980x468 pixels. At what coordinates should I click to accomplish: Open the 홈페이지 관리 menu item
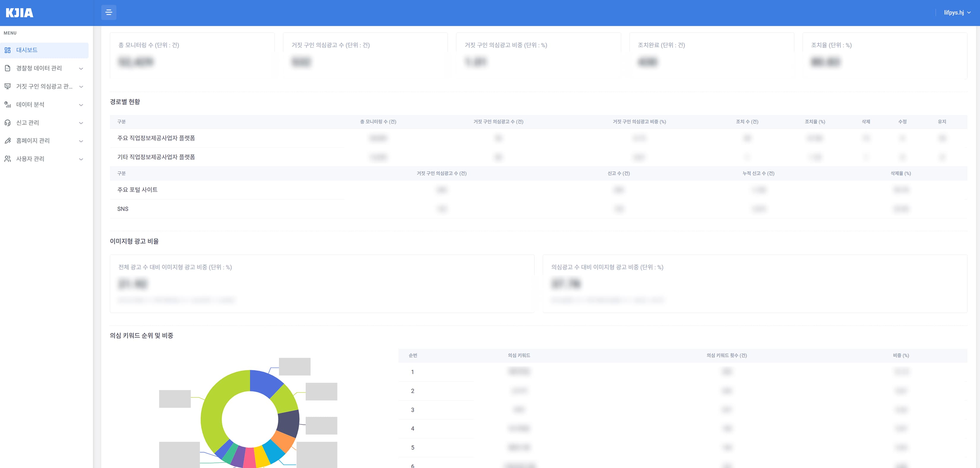point(44,141)
